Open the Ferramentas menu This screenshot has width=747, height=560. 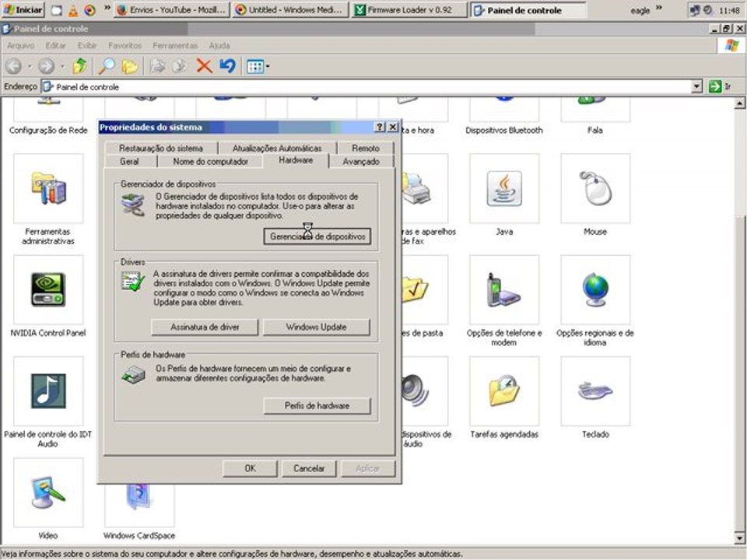(175, 46)
